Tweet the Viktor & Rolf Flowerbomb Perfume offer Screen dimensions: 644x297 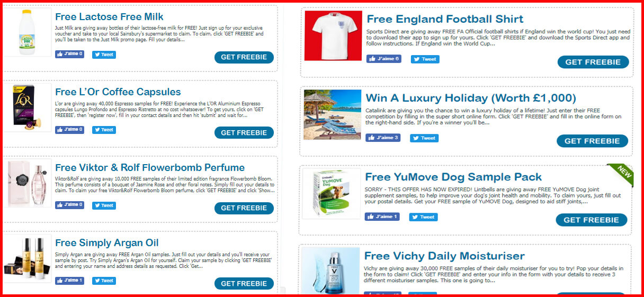(104, 204)
